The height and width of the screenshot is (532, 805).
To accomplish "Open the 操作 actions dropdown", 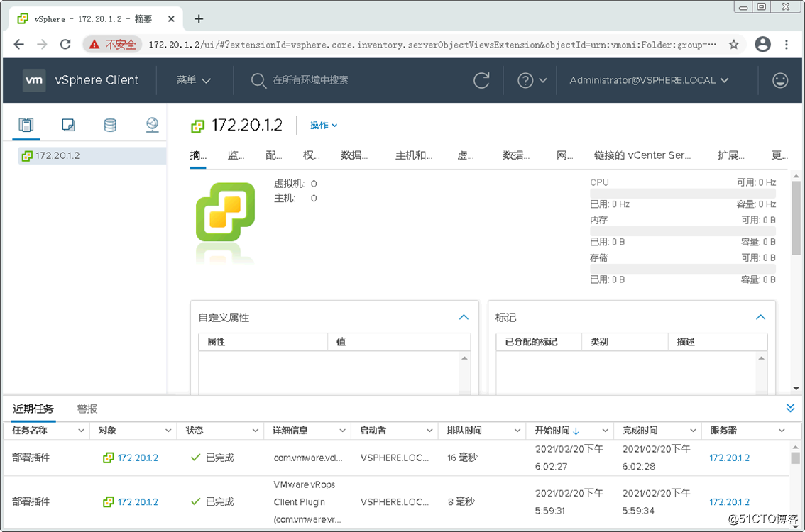I will pos(324,125).
